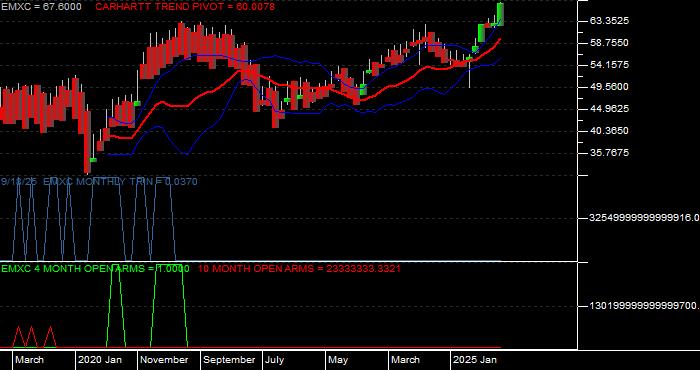Select the July timeline label
Image resolution: width=700 pixels, height=370 pixels.
click(x=274, y=360)
